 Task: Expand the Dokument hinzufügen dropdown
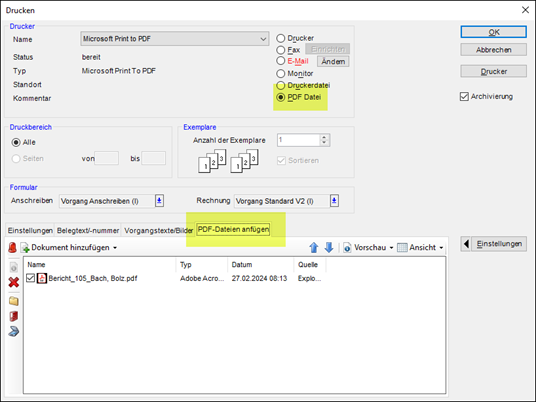(115, 247)
